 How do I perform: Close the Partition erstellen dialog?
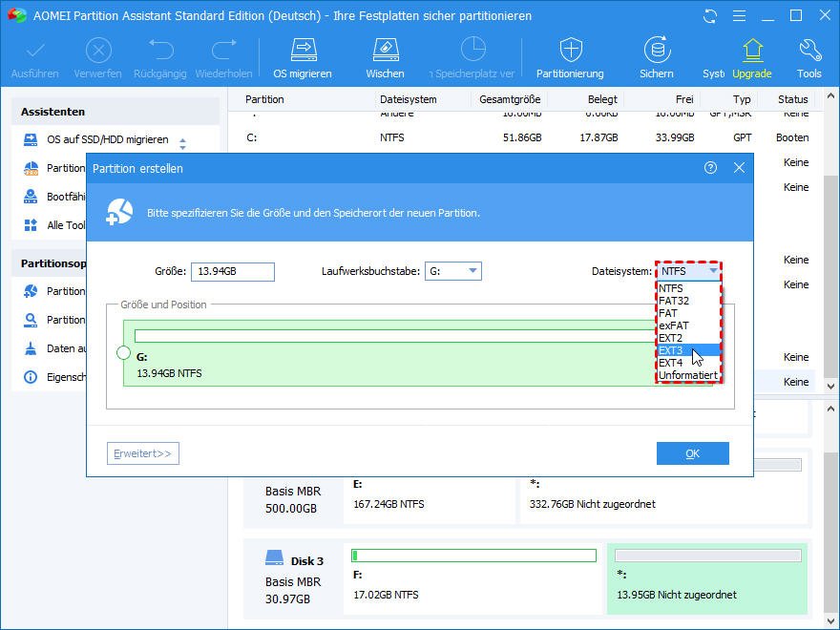739,168
